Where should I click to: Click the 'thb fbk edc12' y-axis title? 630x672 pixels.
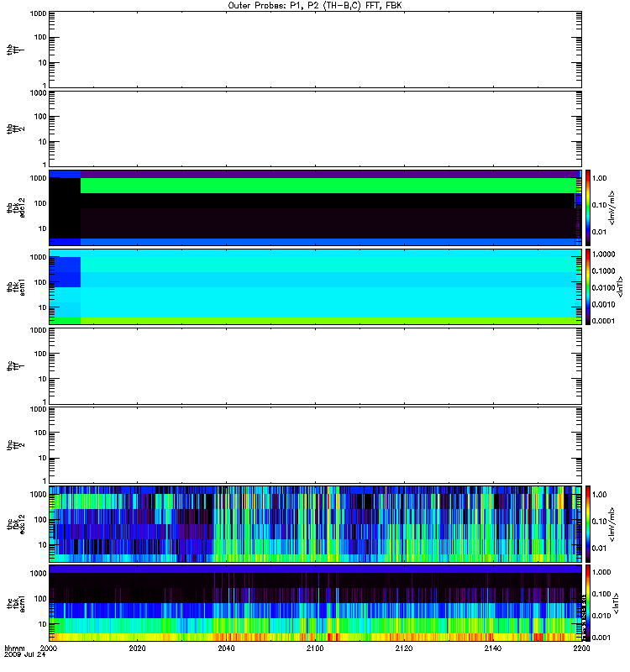(x=15, y=207)
